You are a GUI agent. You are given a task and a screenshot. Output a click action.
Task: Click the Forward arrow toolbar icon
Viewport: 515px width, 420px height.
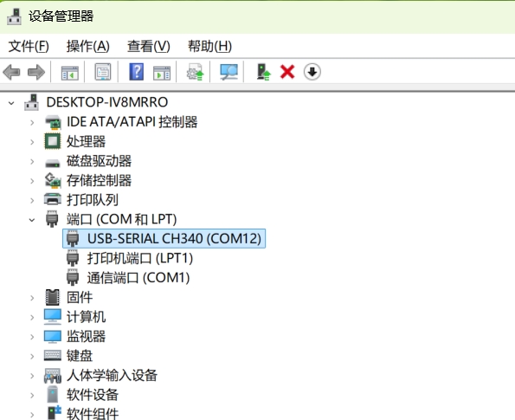pyautogui.click(x=36, y=72)
